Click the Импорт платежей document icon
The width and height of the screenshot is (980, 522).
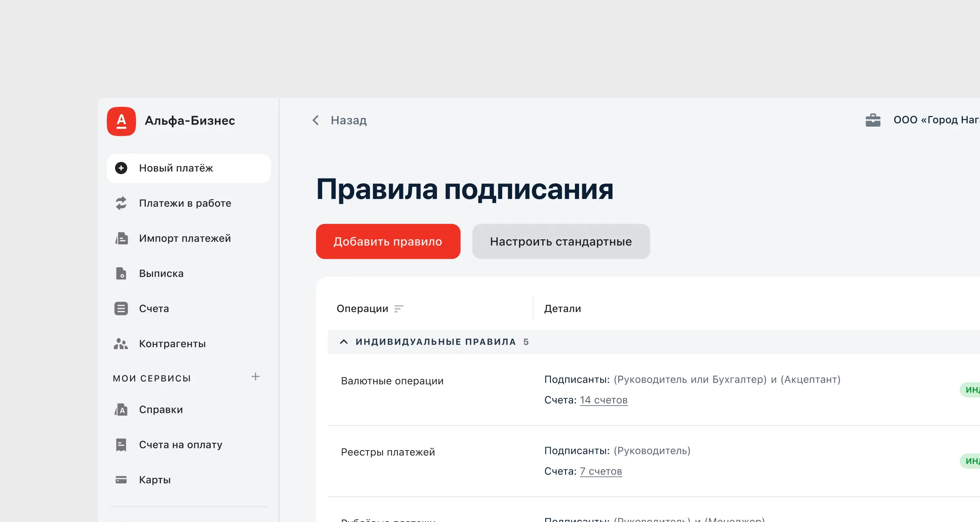(x=121, y=238)
